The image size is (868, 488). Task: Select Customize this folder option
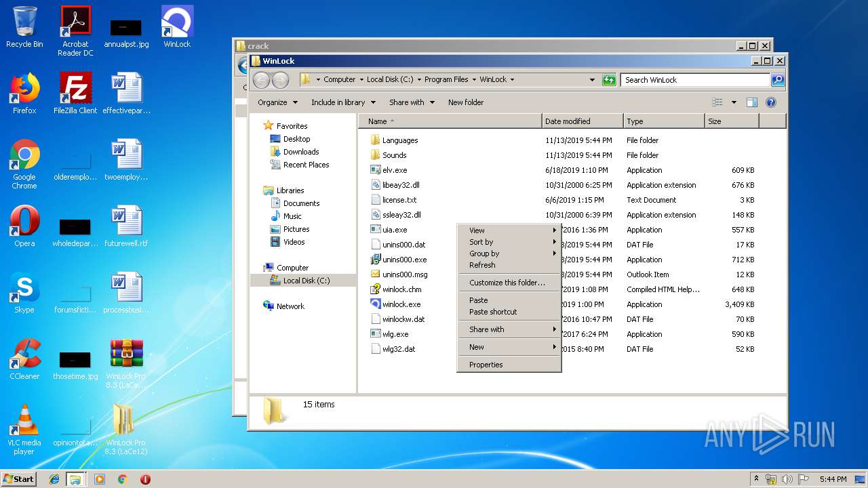point(509,283)
